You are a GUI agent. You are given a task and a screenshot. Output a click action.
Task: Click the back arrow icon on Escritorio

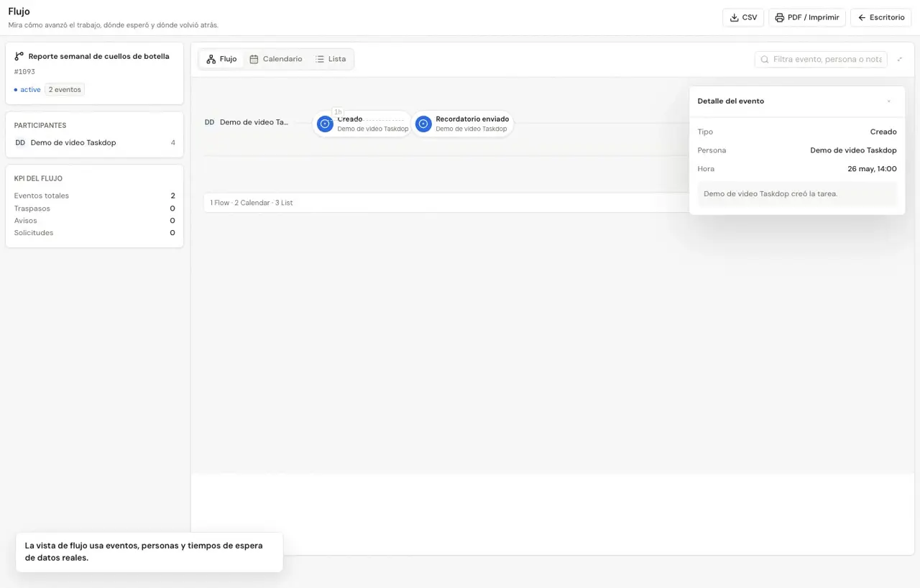click(x=862, y=17)
